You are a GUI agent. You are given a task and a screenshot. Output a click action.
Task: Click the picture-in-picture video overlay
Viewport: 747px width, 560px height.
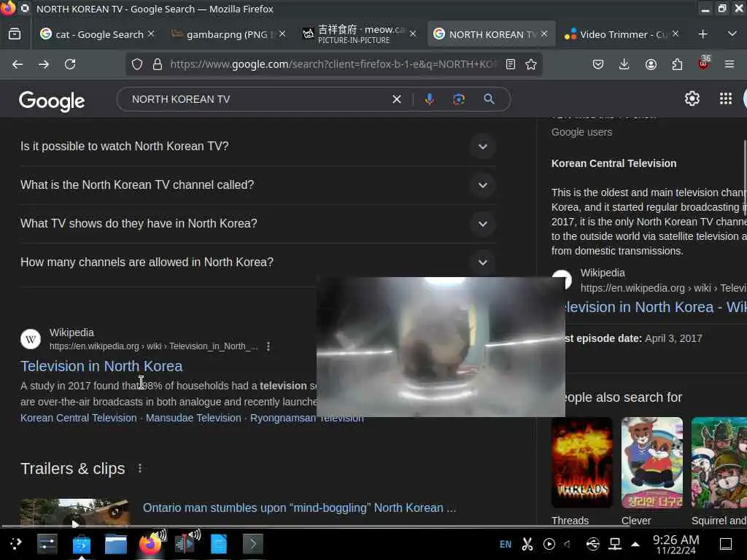[x=441, y=346]
